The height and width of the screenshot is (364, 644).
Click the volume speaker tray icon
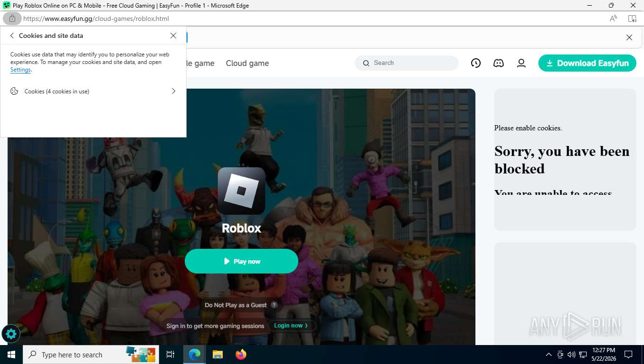tap(572, 355)
